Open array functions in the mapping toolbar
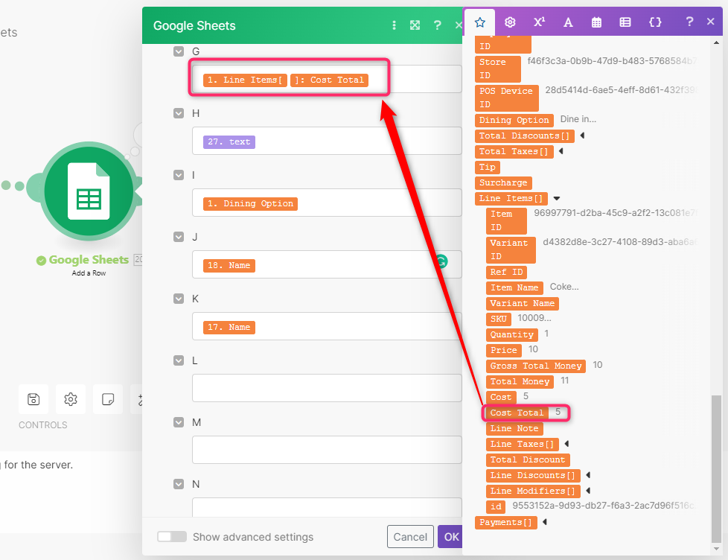 625,22
